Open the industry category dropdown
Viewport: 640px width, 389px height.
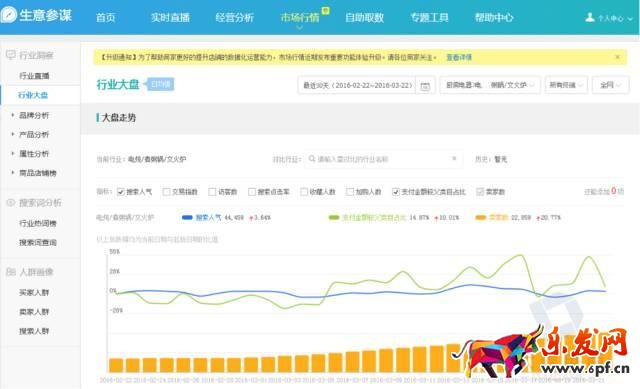tap(490, 85)
